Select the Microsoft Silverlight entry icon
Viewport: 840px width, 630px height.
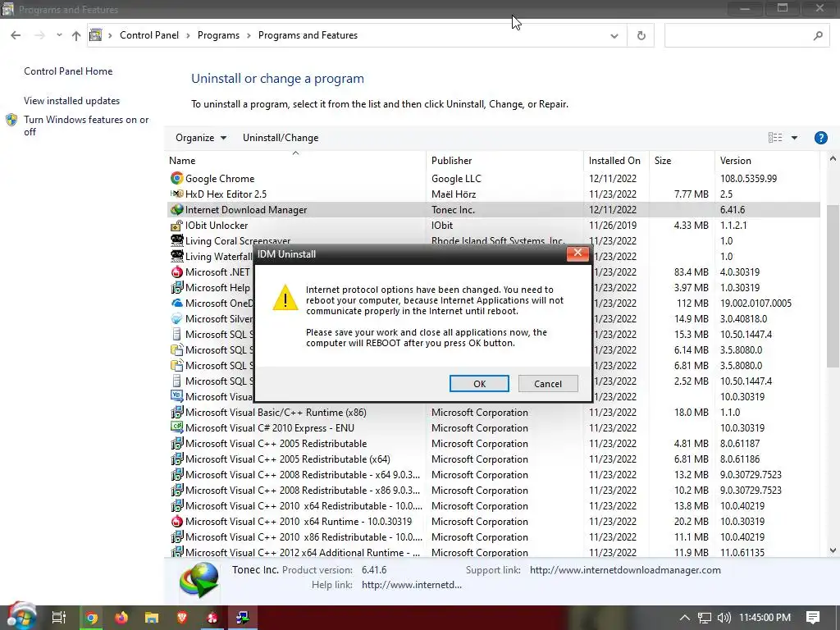coord(177,319)
